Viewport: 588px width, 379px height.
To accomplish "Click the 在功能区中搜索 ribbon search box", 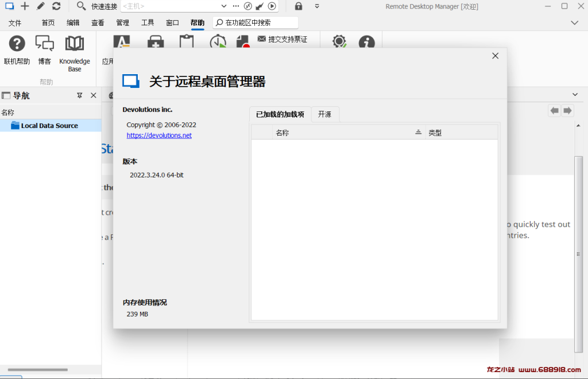I will 256,22.
